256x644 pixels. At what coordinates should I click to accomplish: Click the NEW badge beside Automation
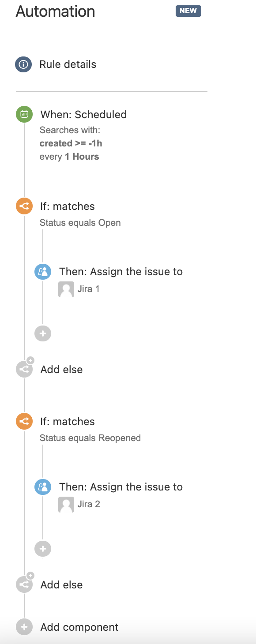pos(188,11)
